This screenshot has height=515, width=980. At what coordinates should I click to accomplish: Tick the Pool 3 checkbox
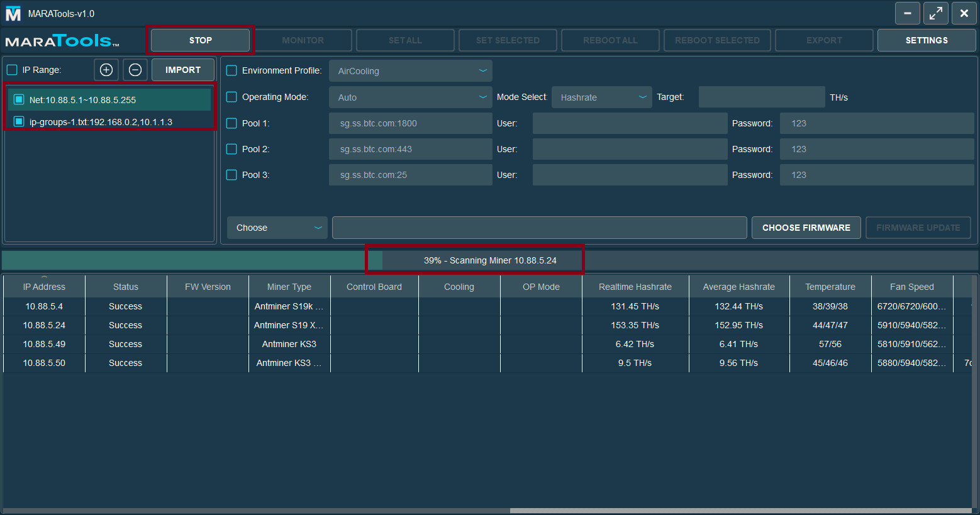(231, 175)
